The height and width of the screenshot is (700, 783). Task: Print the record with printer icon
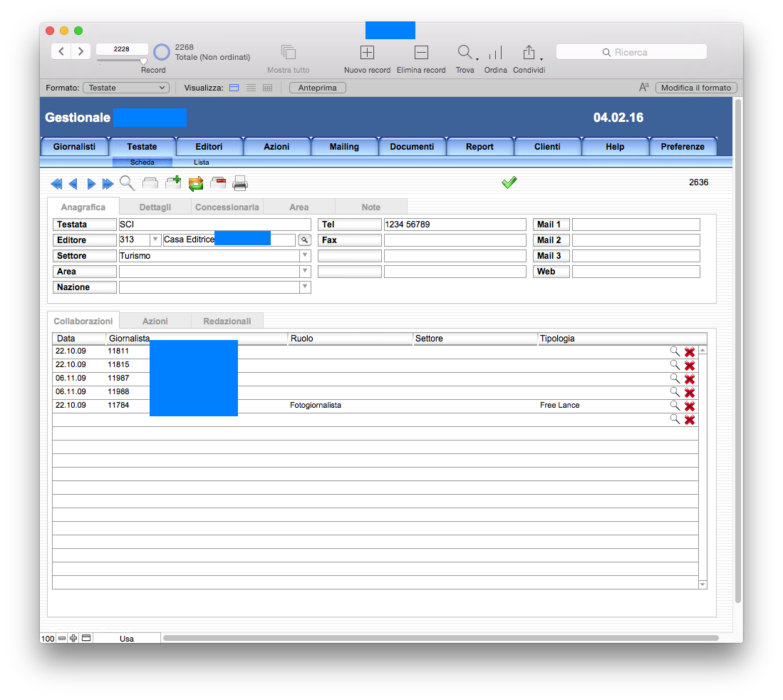[x=240, y=183]
